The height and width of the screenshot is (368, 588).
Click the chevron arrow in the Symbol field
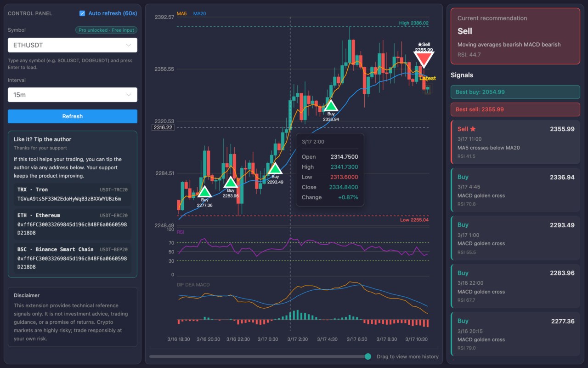click(128, 45)
